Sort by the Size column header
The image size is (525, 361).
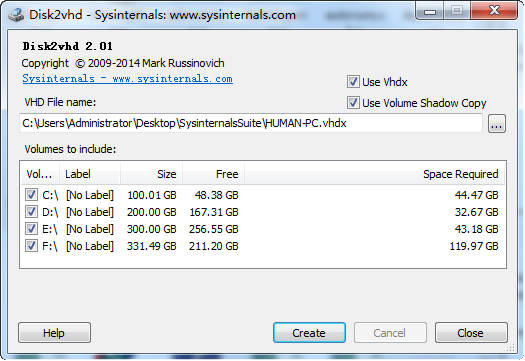[151, 174]
